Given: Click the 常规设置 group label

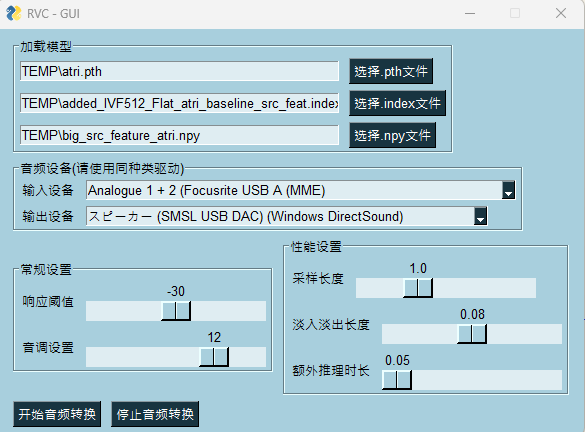Looking at the screenshot, I should (x=46, y=269).
